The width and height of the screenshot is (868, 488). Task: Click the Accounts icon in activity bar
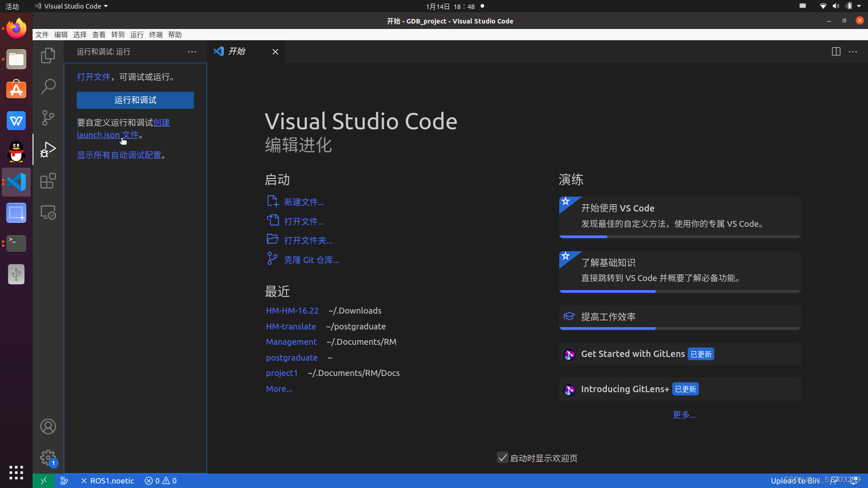(x=48, y=427)
